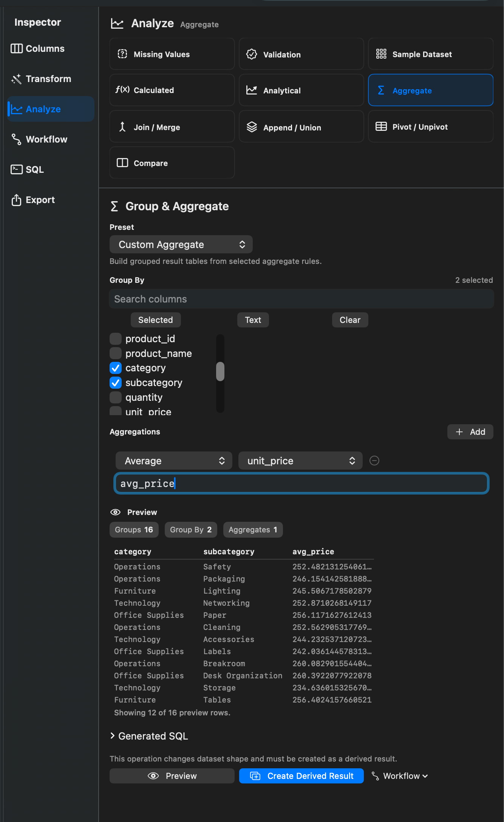The width and height of the screenshot is (504, 822).
Task: Uncheck the subcategory checkbox
Action: coord(116,383)
